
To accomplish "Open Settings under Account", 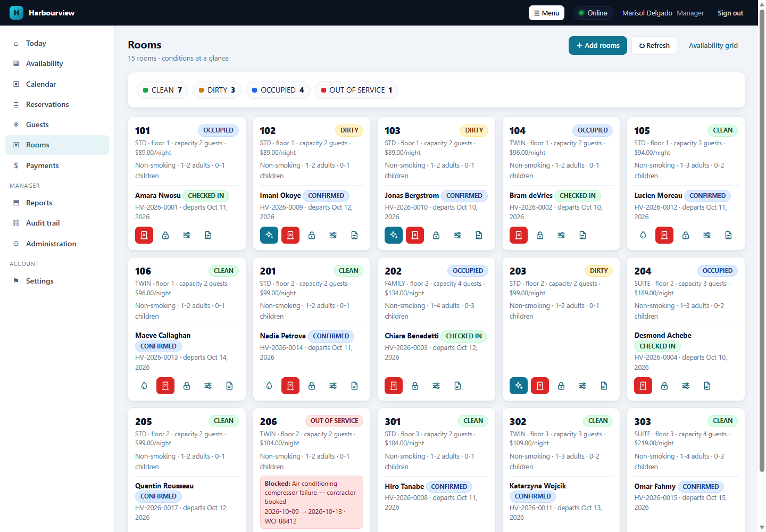I will click(x=57, y=281).
